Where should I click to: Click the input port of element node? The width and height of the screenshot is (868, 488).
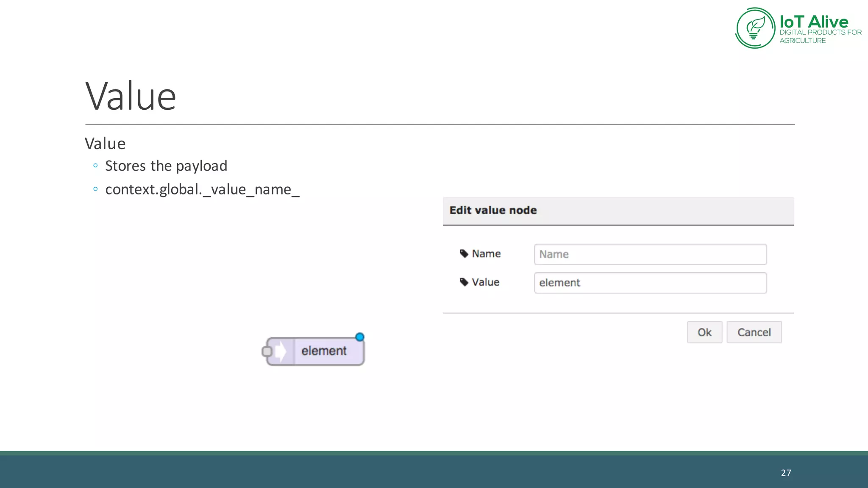click(267, 351)
